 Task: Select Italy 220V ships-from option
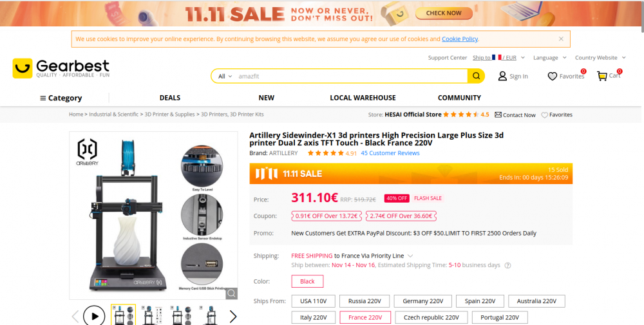pyautogui.click(x=314, y=317)
